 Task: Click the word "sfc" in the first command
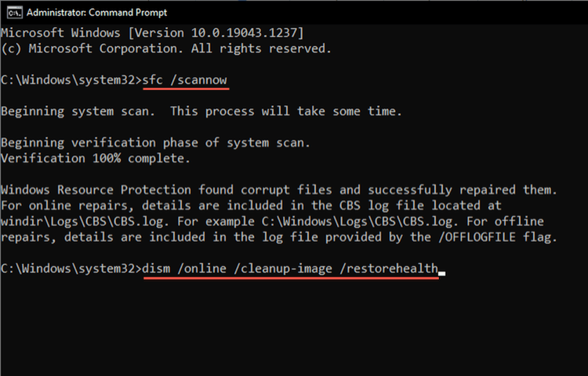[x=154, y=80]
